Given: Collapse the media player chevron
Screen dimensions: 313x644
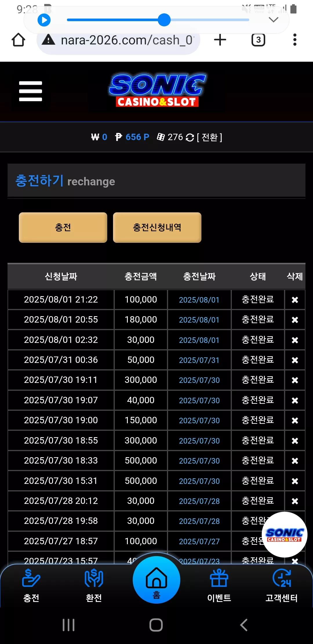Looking at the screenshot, I should pos(274,20).
